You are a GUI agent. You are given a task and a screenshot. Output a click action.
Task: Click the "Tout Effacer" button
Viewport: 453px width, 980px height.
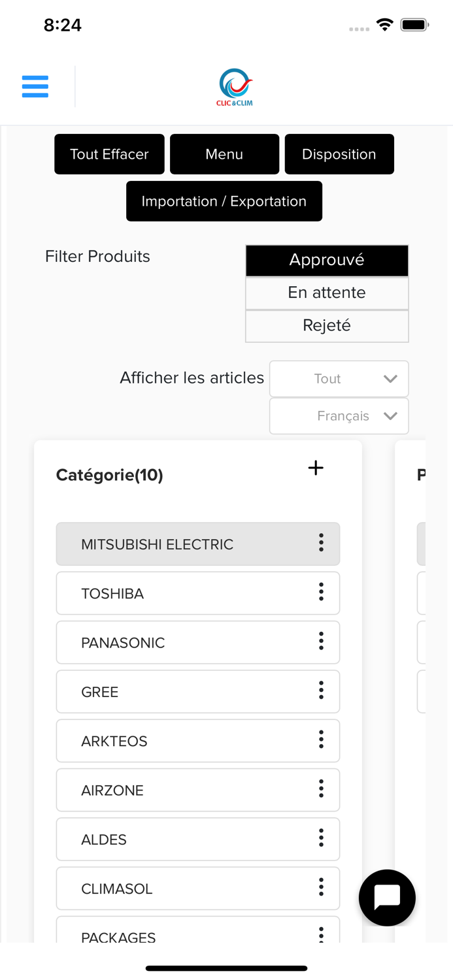pyautogui.click(x=109, y=154)
